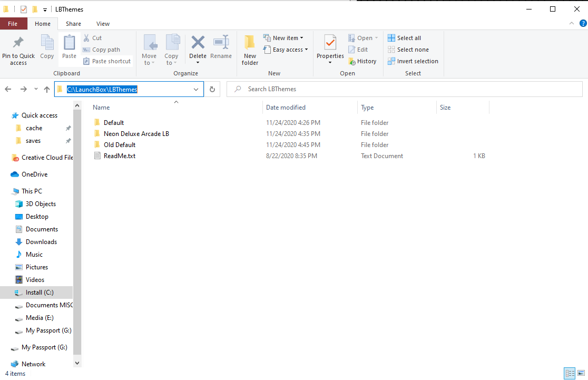Open the Easy access dropdown

(286, 50)
